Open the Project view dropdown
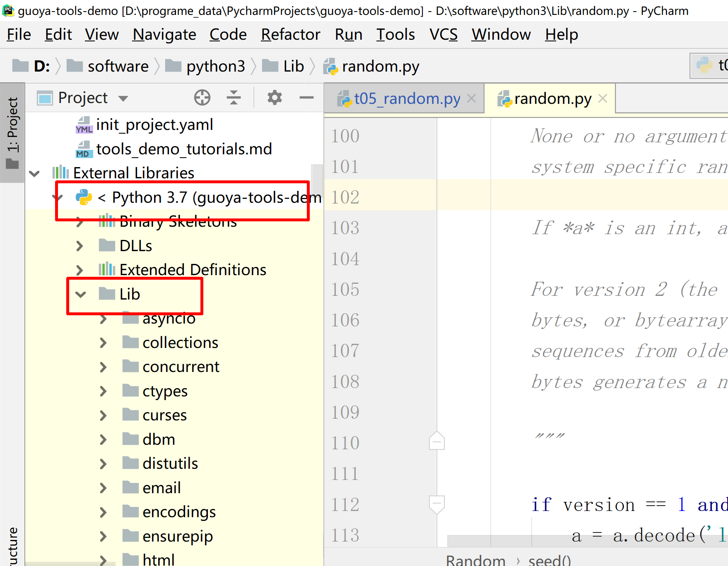 pyautogui.click(x=123, y=98)
